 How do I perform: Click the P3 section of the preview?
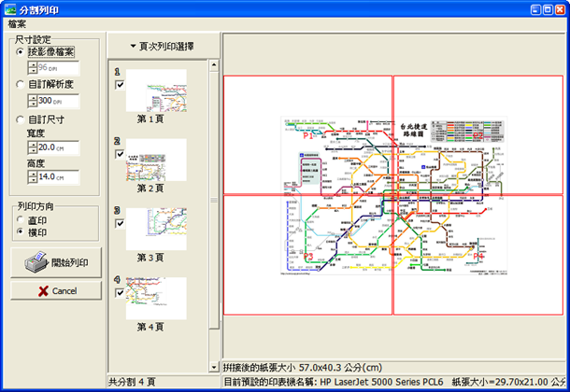tap(307, 255)
